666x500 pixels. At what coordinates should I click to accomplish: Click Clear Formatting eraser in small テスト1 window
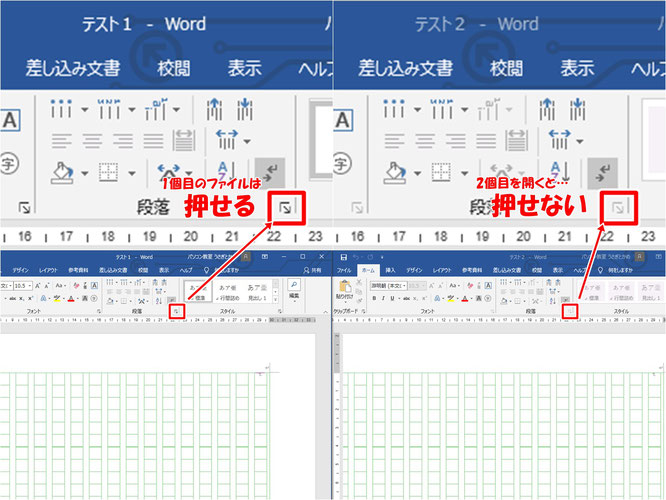click(x=76, y=285)
